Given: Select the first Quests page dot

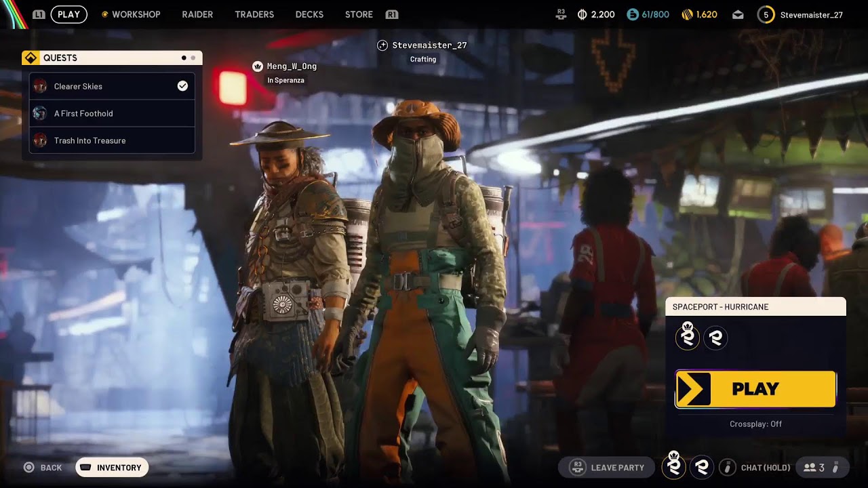Looking at the screenshot, I should [x=184, y=58].
